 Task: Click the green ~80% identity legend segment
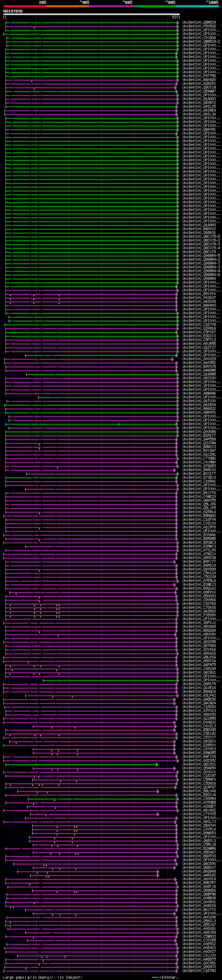154,6
